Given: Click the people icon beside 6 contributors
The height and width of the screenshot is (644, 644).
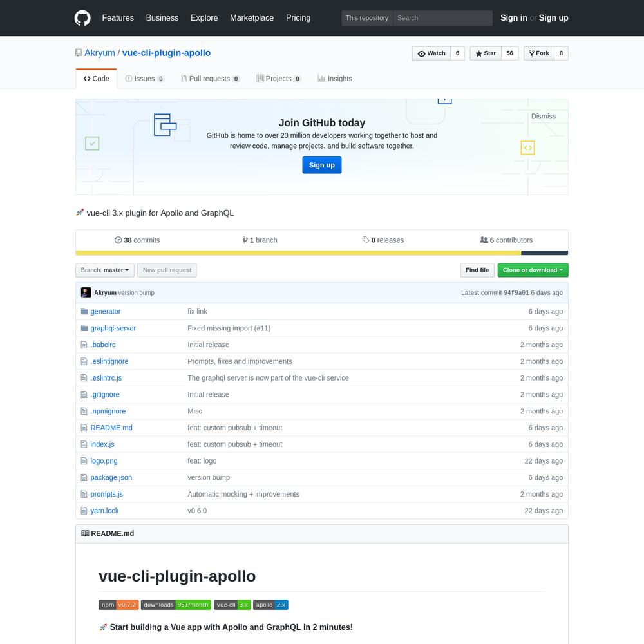Looking at the screenshot, I should coord(484,240).
